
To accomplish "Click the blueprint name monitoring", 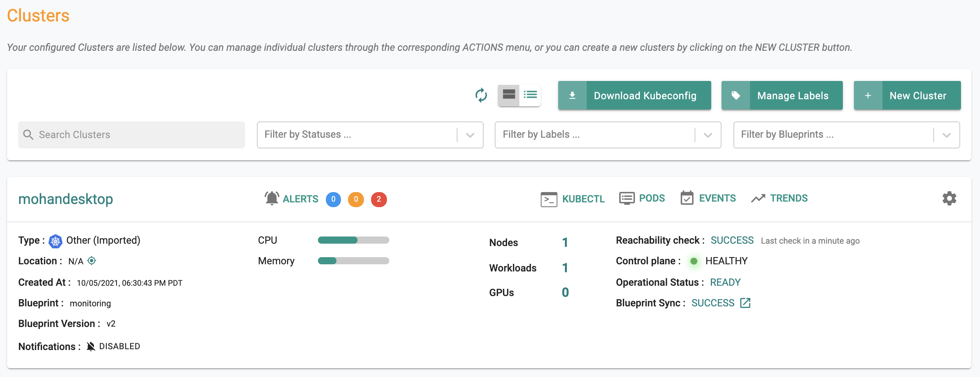I will [x=90, y=303].
